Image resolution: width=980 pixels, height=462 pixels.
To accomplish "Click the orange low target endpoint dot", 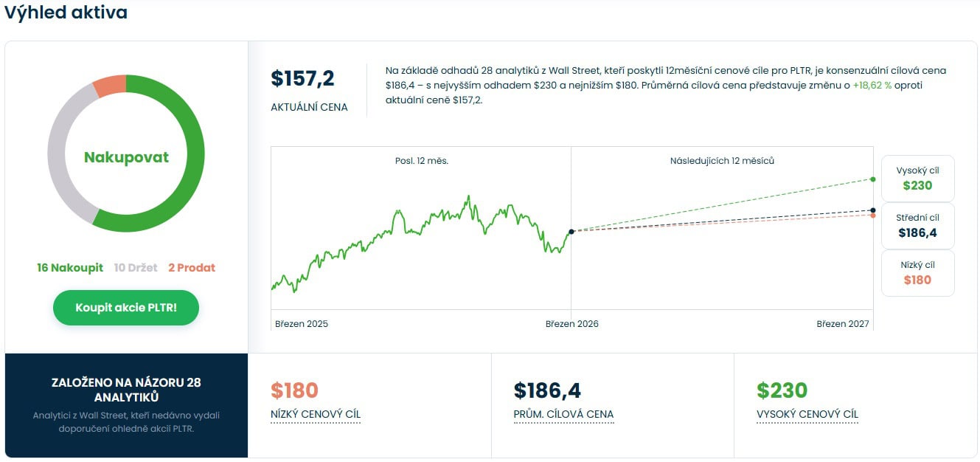I will (873, 216).
